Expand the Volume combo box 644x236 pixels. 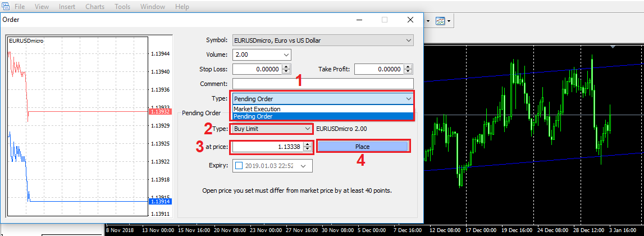286,55
